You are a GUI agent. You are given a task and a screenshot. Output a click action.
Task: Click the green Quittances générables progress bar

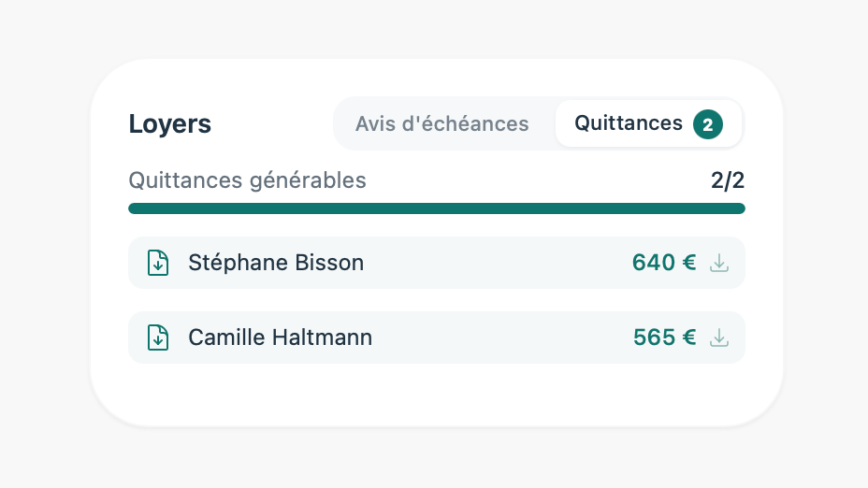coord(436,208)
